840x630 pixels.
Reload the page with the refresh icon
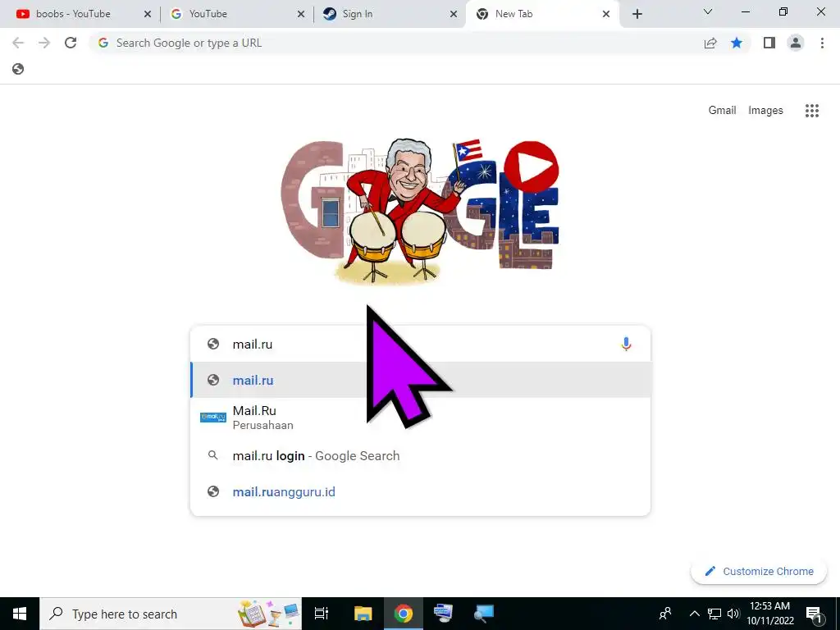click(71, 43)
